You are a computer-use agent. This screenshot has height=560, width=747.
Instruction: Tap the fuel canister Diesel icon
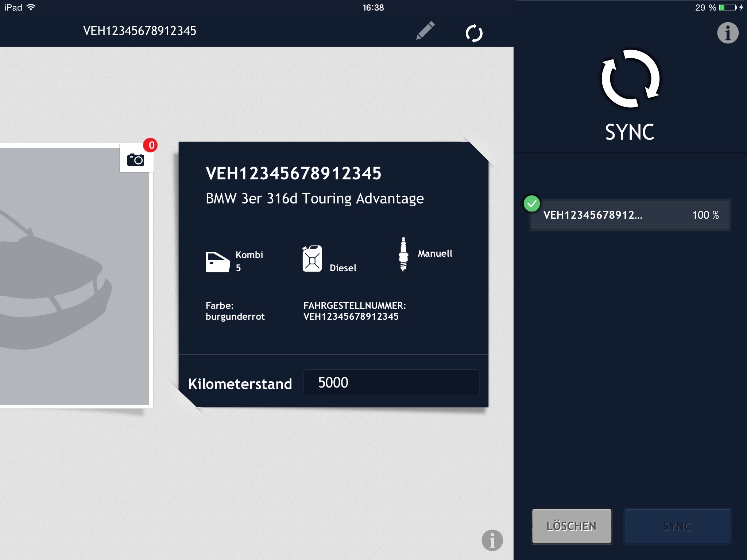(312, 258)
